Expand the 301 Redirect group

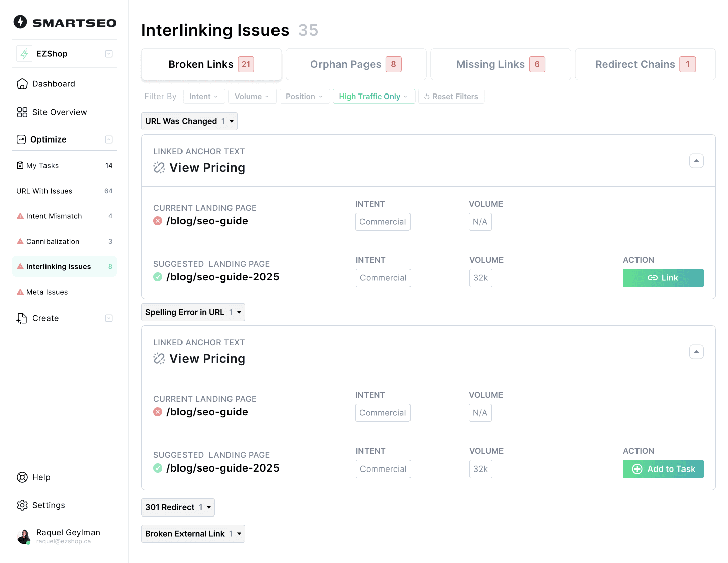coord(178,507)
